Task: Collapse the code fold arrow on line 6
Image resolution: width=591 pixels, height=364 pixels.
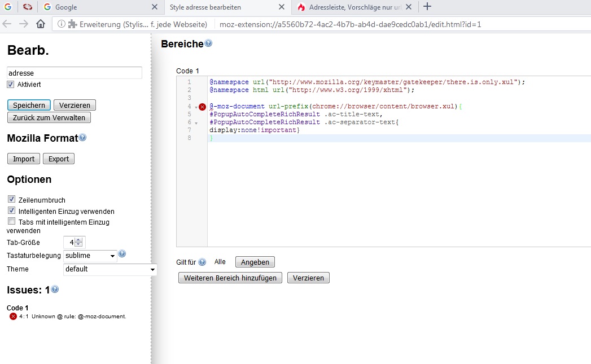Action: tap(196, 122)
